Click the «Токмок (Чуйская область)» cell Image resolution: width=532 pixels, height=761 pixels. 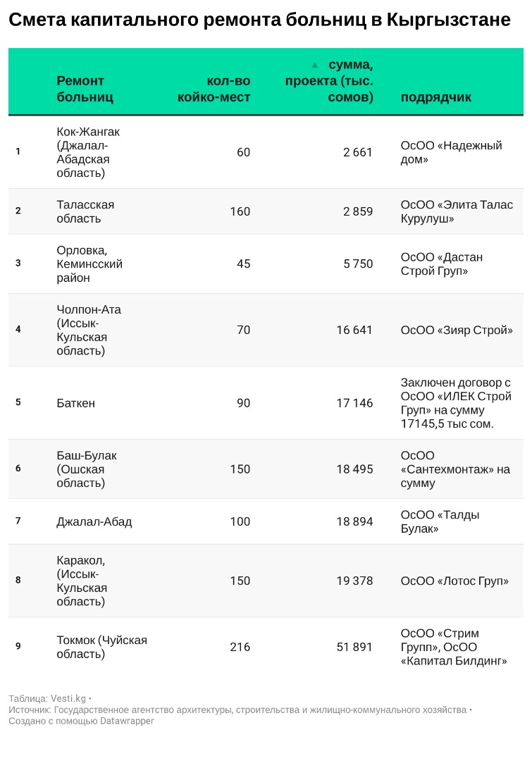coord(101,647)
